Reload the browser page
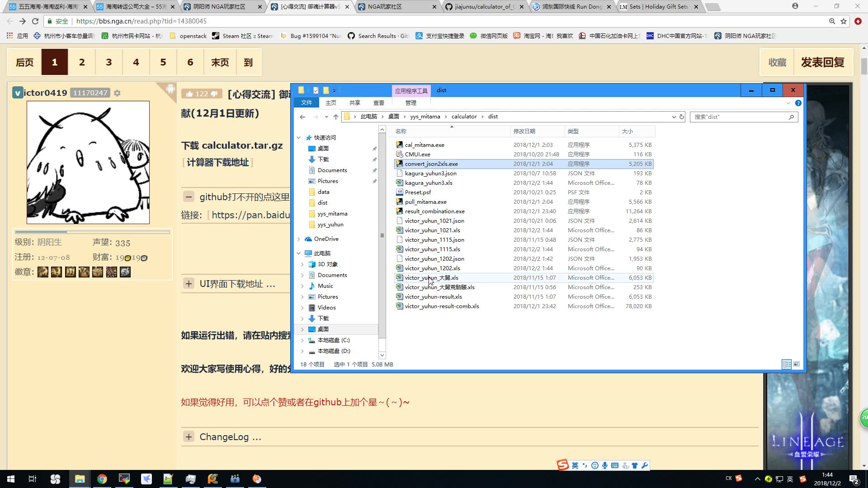 (x=35, y=21)
